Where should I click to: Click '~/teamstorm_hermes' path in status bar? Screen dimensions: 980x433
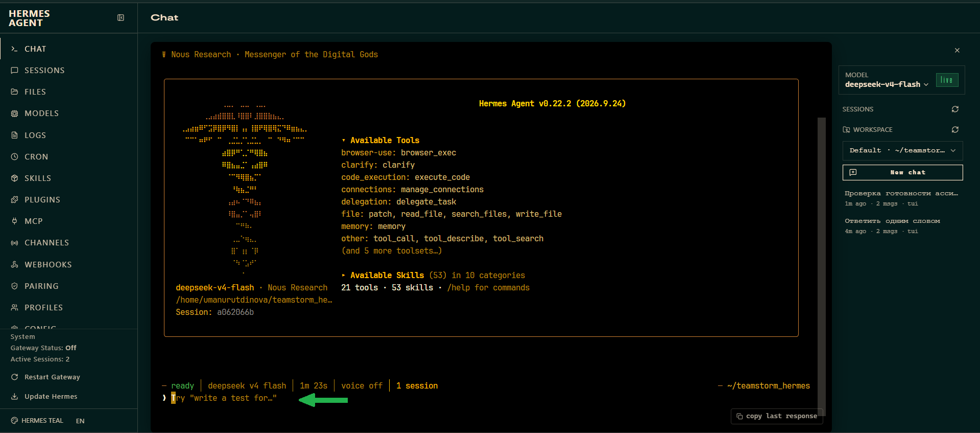tap(769, 386)
